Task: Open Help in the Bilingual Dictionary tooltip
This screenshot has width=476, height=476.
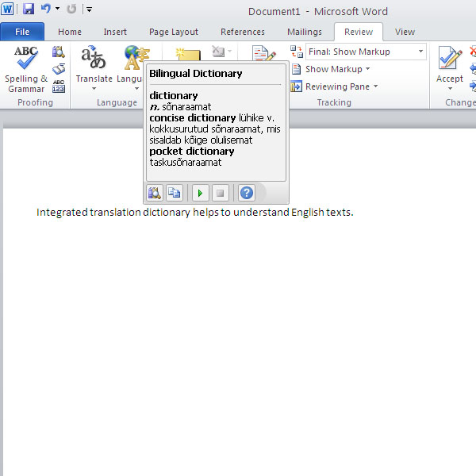Action: [x=247, y=193]
